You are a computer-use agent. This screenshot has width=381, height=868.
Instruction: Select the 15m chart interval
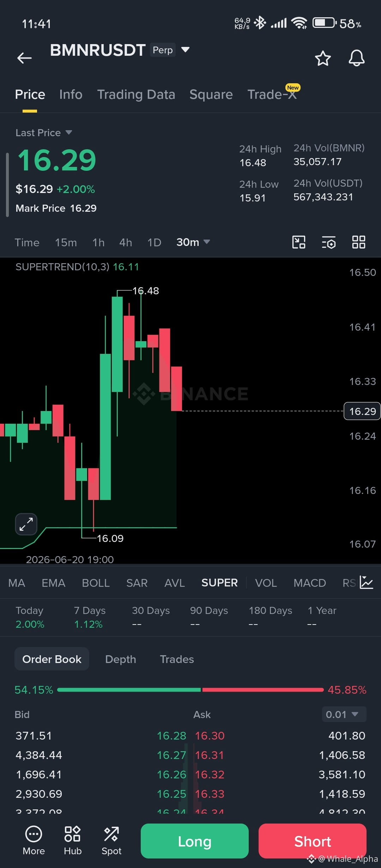pos(66,242)
